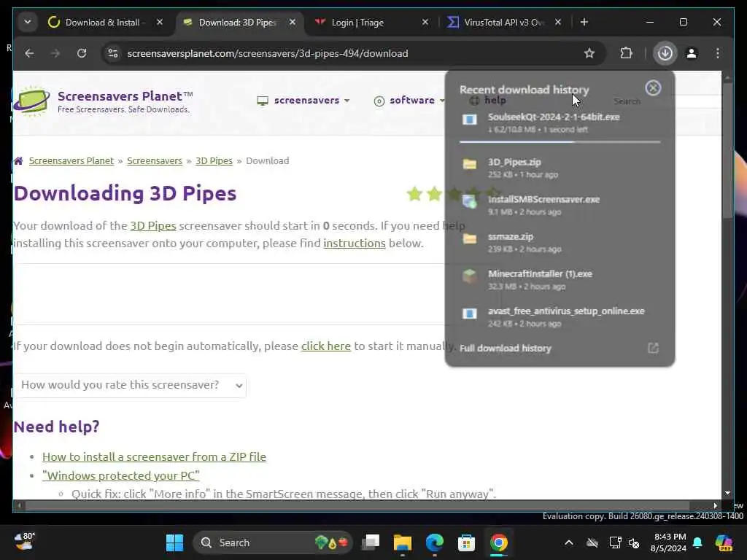Open the Copilot preview icon in tray
This screenshot has width=747, height=560.
[x=724, y=542]
